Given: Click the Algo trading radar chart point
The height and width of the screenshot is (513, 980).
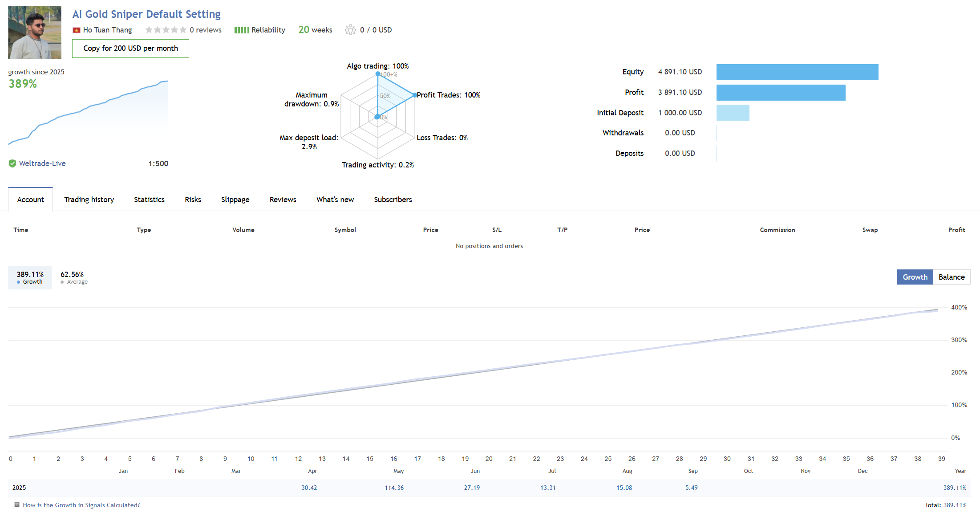Looking at the screenshot, I should (x=378, y=74).
